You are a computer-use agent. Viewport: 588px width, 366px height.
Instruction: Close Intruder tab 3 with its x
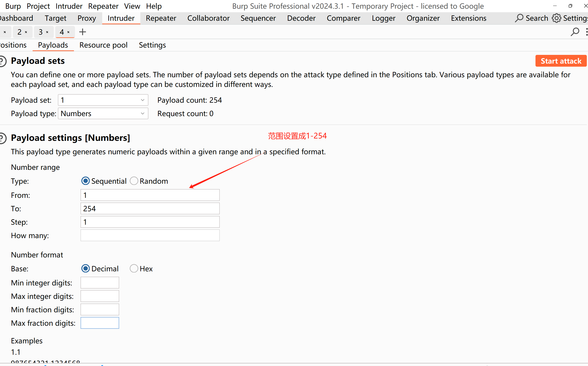click(47, 32)
